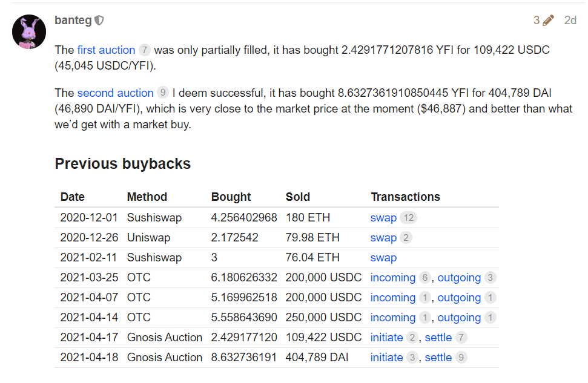Click the click-count badge after second auction
The image size is (588, 383).
pyautogui.click(x=162, y=93)
